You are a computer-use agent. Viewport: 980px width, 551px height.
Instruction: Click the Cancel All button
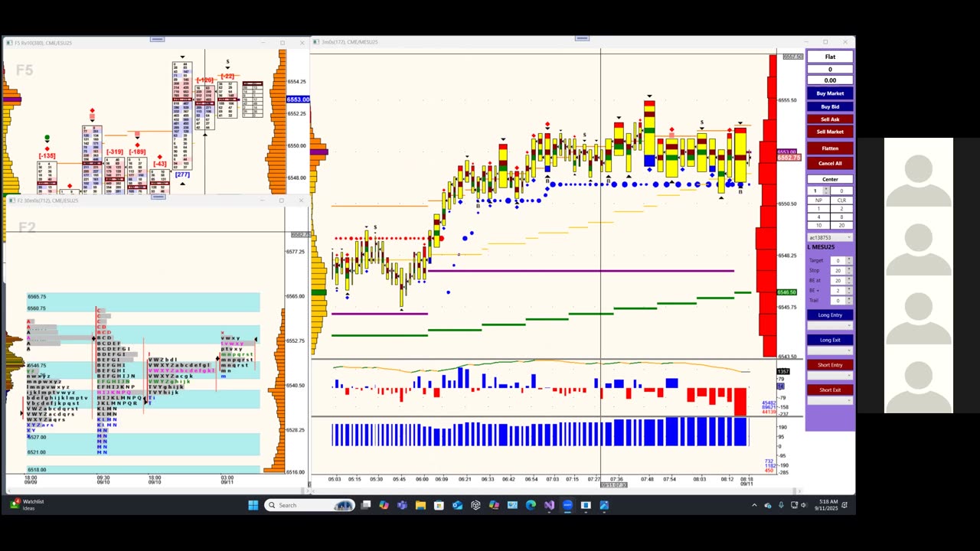830,163
